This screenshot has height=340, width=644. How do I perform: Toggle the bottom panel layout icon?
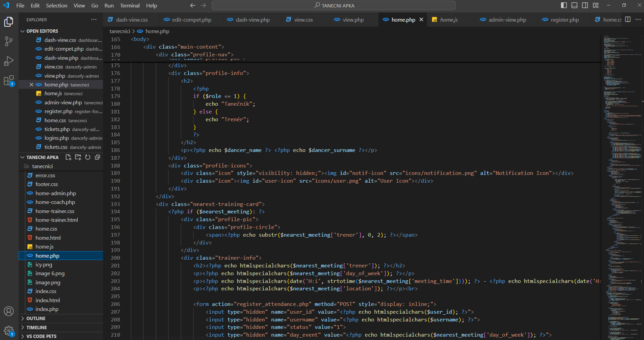[x=574, y=5]
